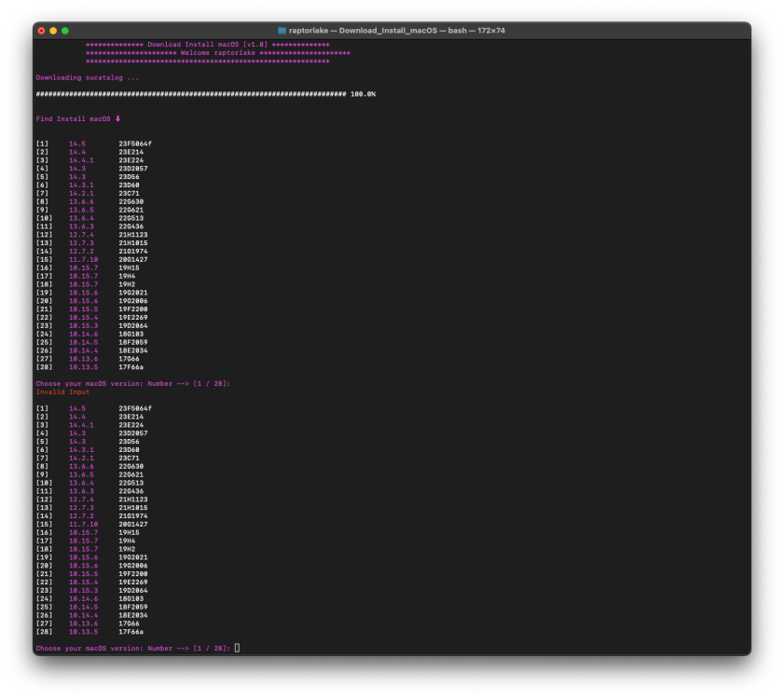
Task: Click the terminal title text raptorlake
Action: (x=309, y=31)
